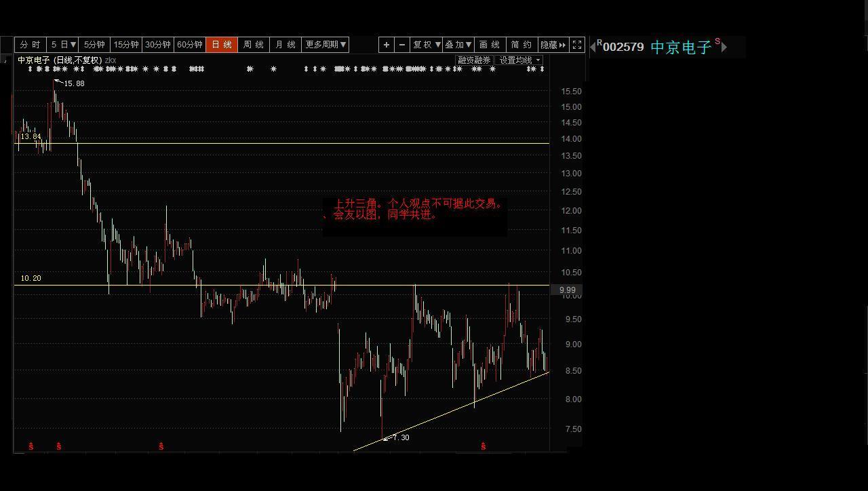Select the red 上升三角 annotation text
The height and width of the screenshot is (491, 868).
[414, 209]
